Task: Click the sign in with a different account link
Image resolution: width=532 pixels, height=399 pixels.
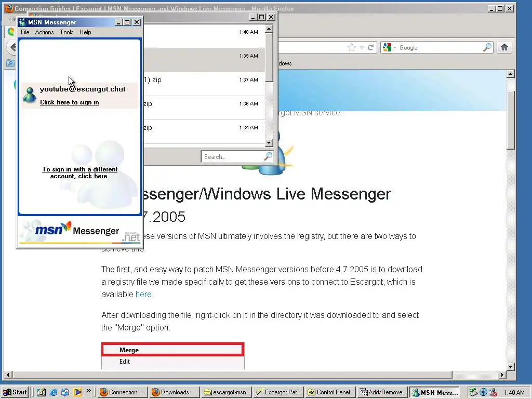Action: (x=79, y=172)
